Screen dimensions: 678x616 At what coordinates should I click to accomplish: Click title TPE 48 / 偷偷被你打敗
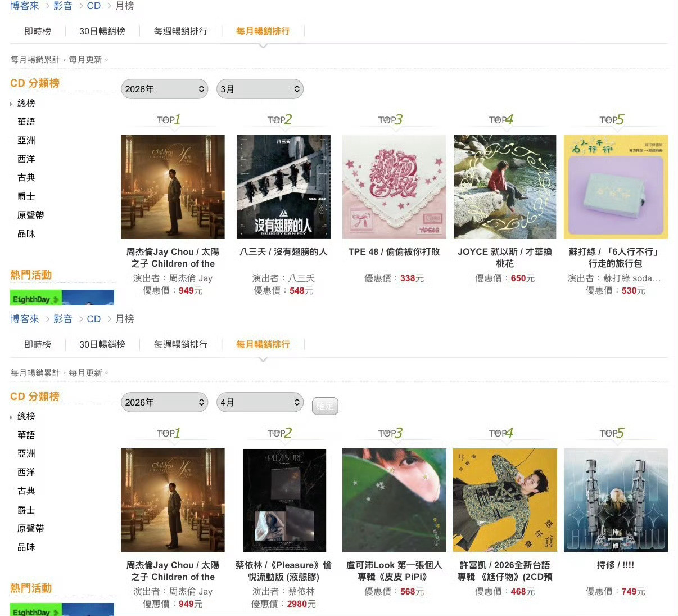(394, 251)
